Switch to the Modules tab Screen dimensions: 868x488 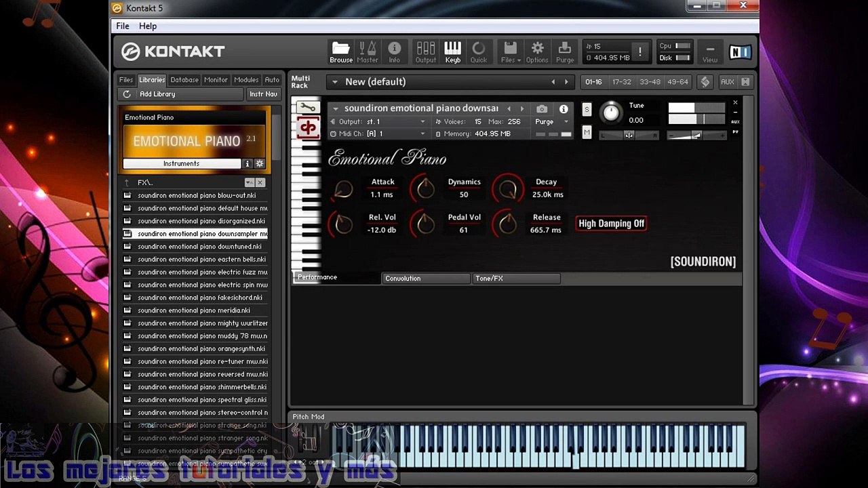[x=246, y=80]
